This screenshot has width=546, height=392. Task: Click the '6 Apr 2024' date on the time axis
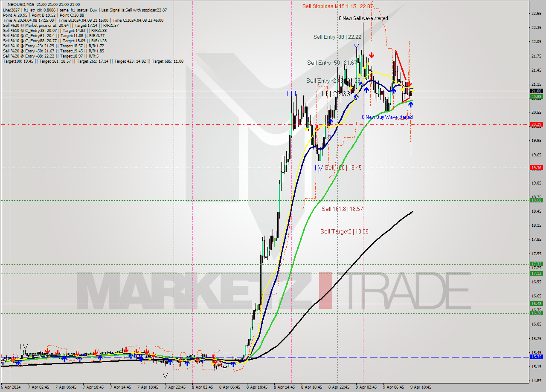tap(11, 387)
